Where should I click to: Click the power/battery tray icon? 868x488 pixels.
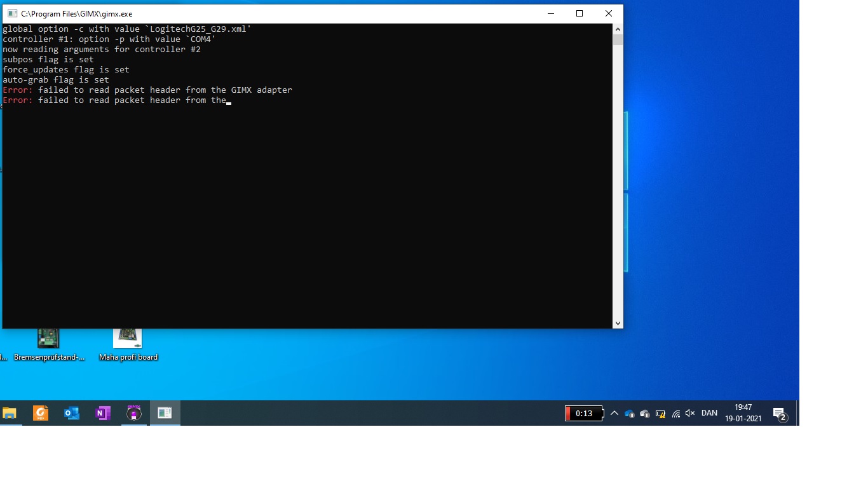660,414
